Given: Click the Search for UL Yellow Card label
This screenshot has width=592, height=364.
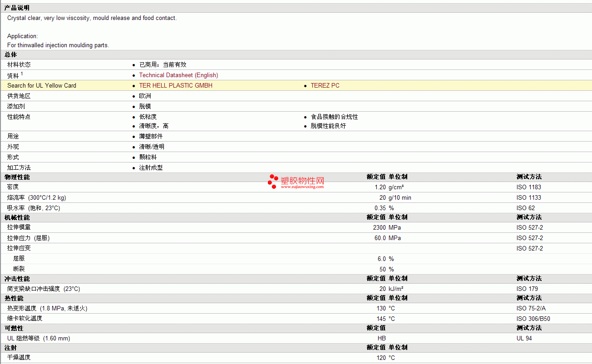Looking at the screenshot, I should [42, 85].
